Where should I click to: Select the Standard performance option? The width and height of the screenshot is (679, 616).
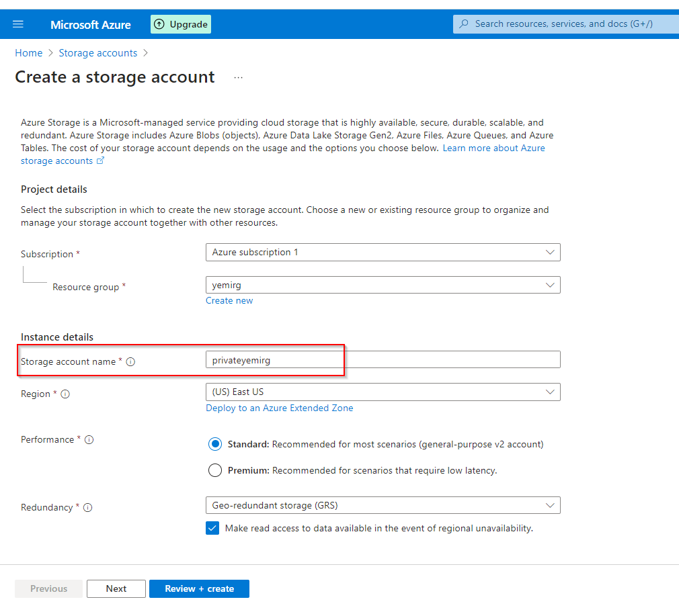[215, 444]
